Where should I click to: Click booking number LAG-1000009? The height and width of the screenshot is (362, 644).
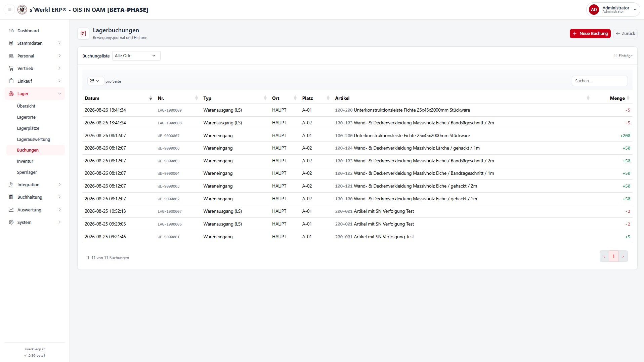pos(170,110)
